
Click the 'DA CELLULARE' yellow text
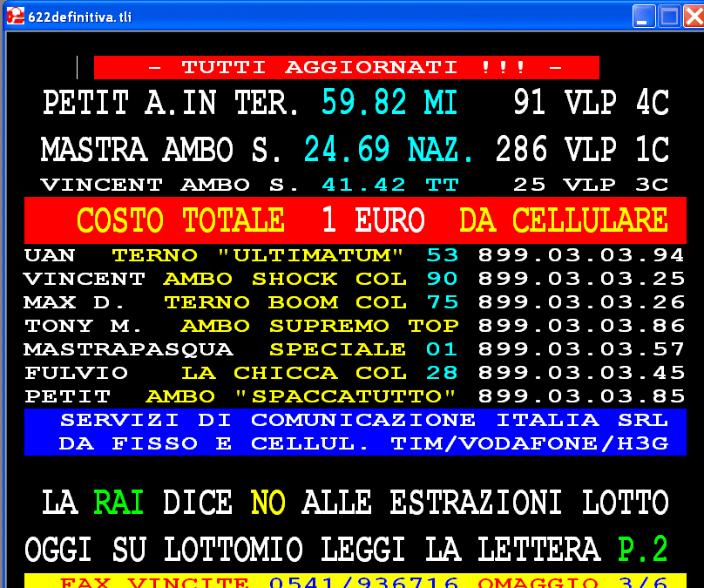pos(564,220)
